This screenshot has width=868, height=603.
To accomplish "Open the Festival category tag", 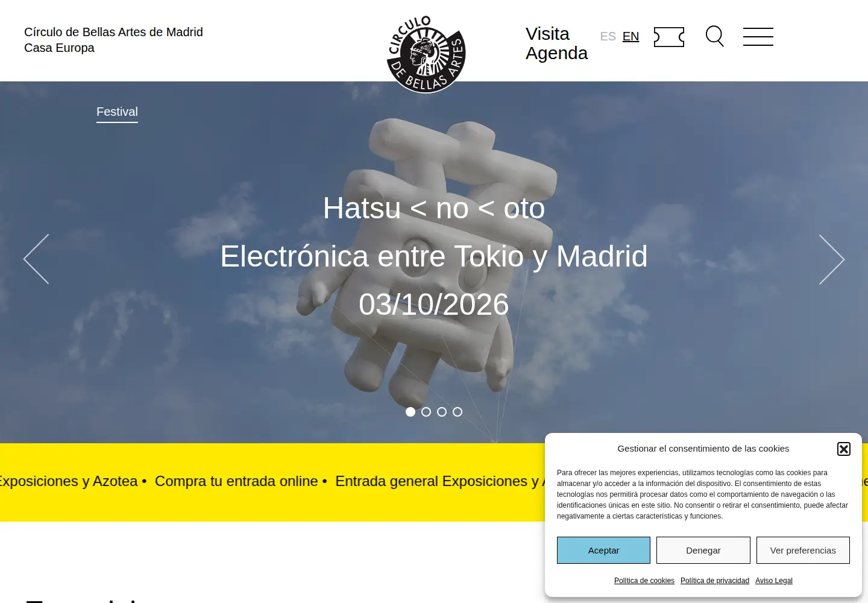I will tap(117, 112).
